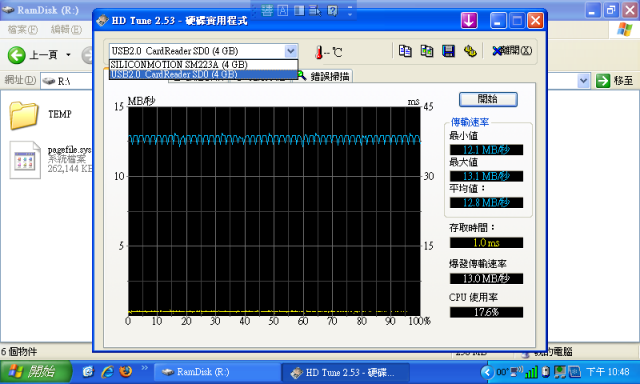Click the floppy disk save icon
The height and width of the screenshot is (384, 640).
pyautogui.click(x=449, y=51)
